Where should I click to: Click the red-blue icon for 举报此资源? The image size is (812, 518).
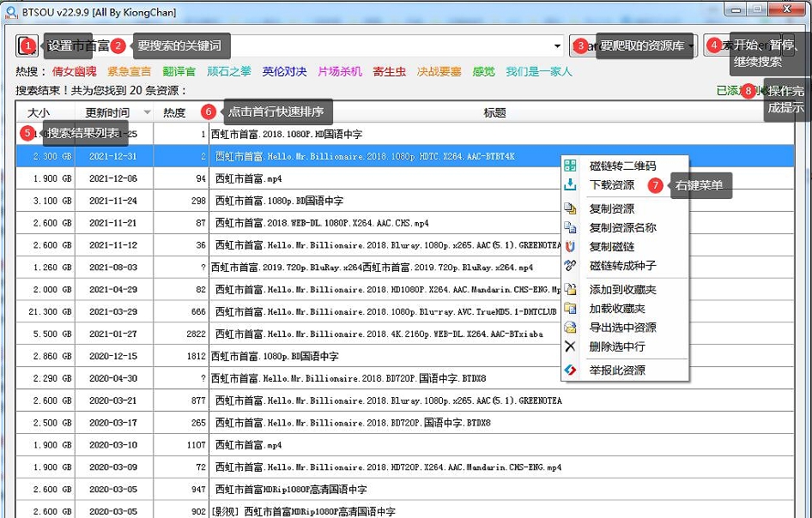pyautogui.click(x=570, y=370)
